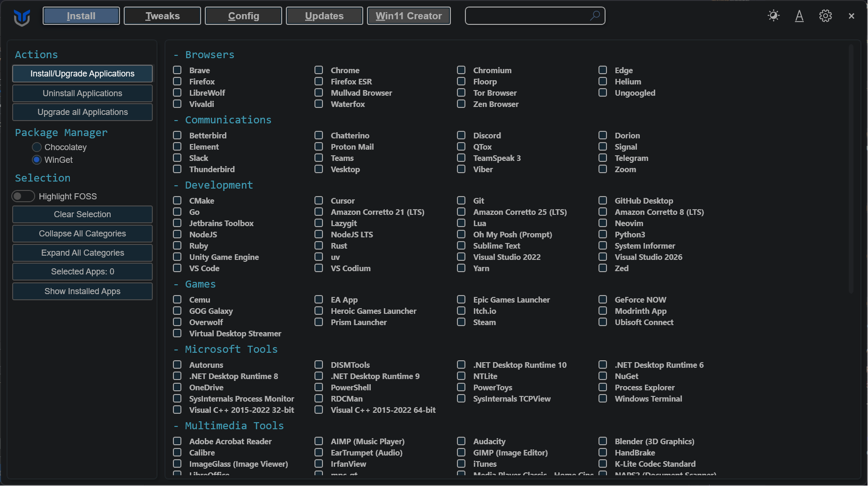Screen dimensions: 868x486
Task: Collapse the Multimedia Tools category
Action: click(x=228, y=426)
